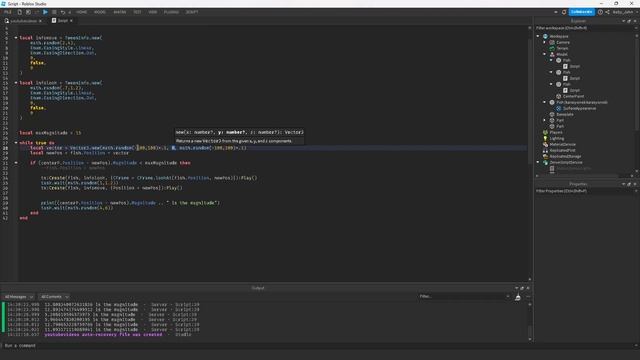
Task: Click the Players service icon
Action: pos(545,132)
